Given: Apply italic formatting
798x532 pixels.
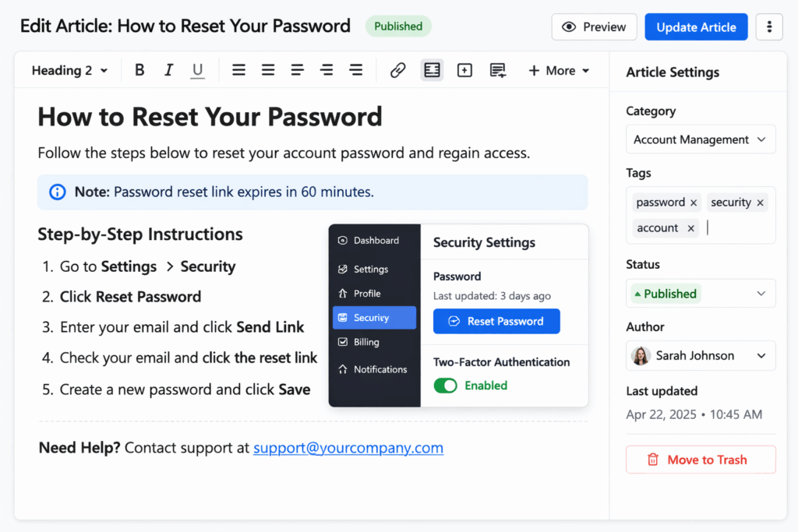Looking at the screenshot, I should tap(168, 70).
